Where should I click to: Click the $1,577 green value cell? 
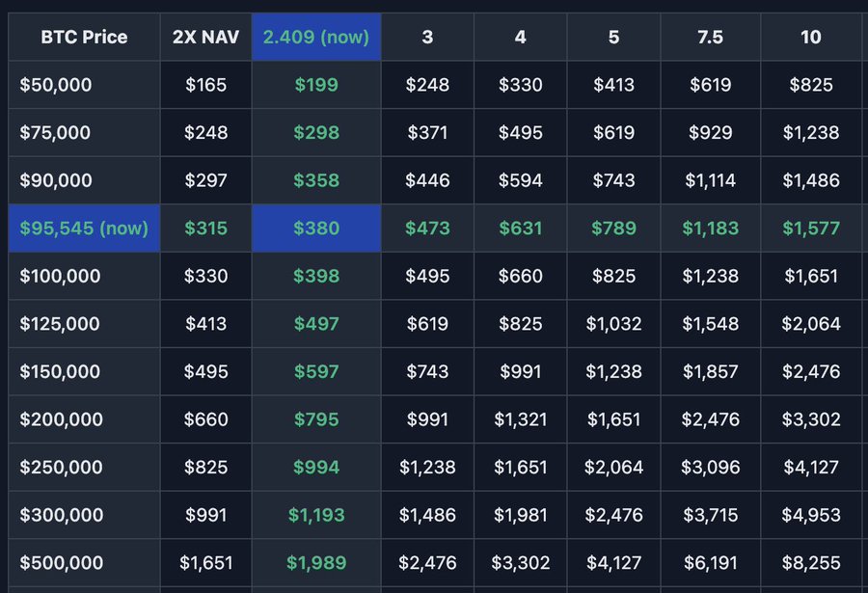[811, 229]
